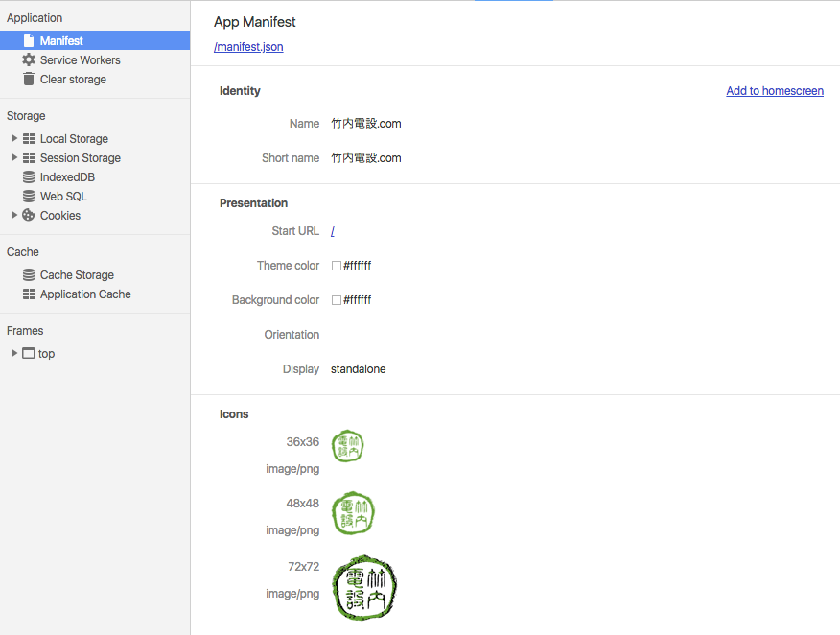Switch to the Manifest sidebar entry
The width and height of the screenshot is (840, 635).
point(64,39)
